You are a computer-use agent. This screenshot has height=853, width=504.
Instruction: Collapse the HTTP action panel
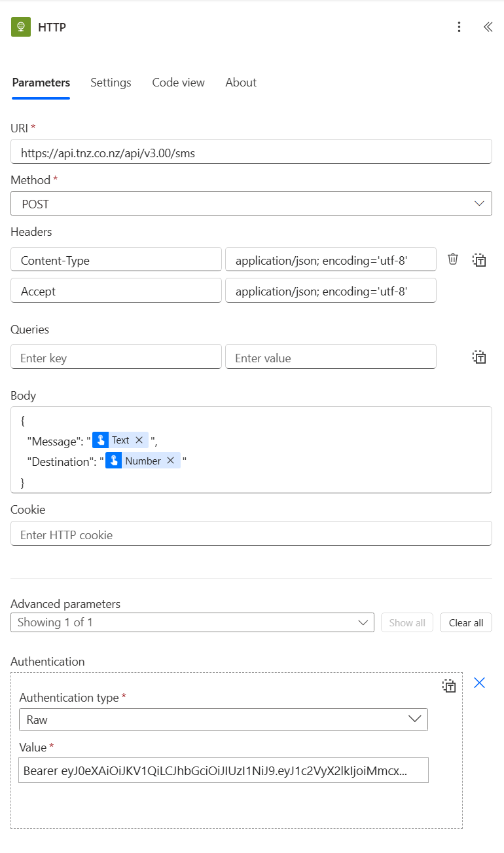tap(487, 27)
